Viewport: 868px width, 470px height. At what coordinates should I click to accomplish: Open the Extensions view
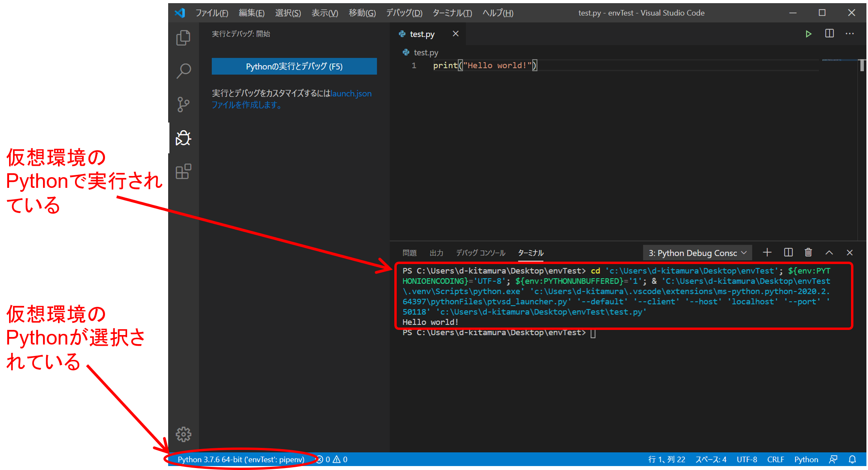coord(183,172)
